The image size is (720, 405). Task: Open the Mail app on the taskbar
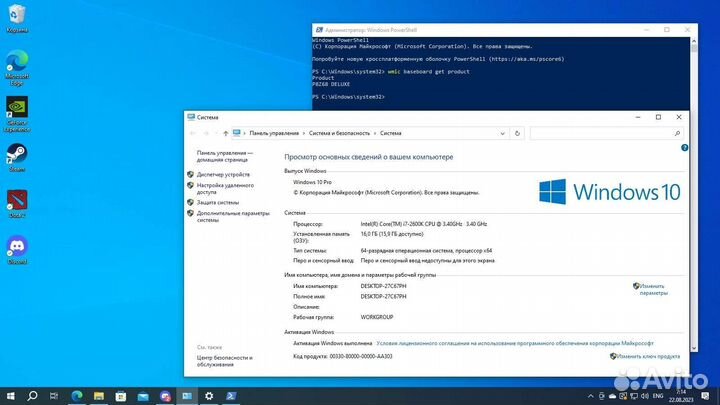point(143,396)
